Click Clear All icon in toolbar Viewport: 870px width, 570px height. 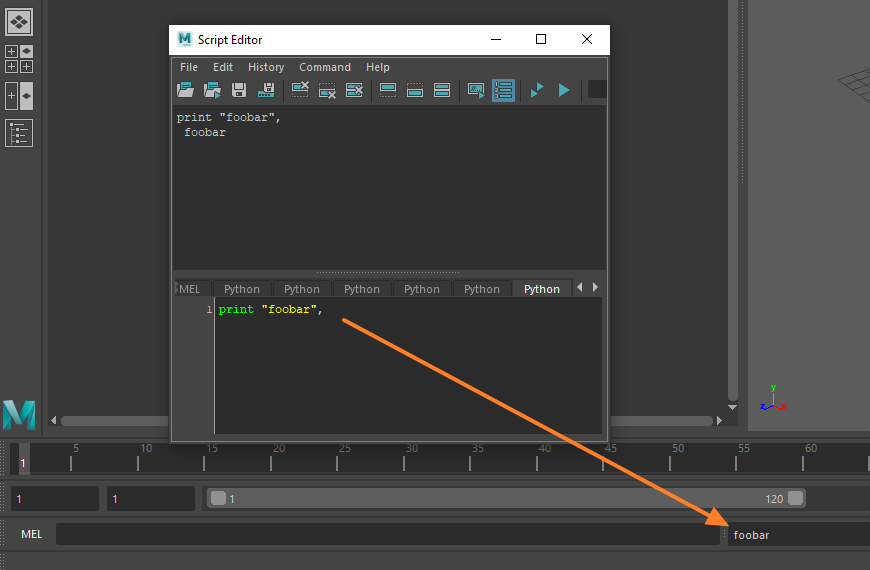click(x=354, y=90)
